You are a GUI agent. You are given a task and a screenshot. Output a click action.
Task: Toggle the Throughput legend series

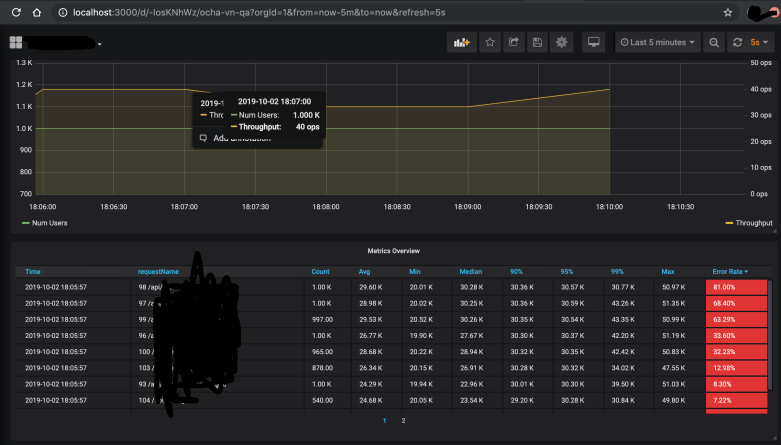(754, 223)
